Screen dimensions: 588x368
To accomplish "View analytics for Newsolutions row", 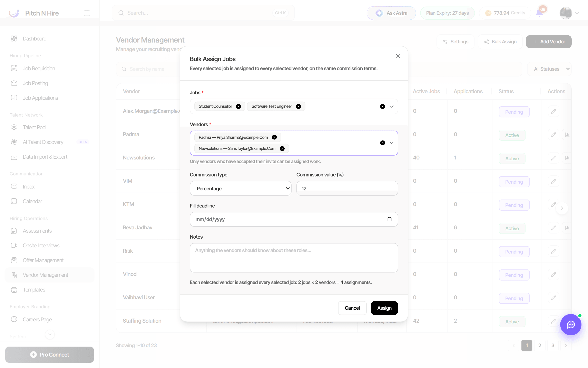I will click(x=567, y=158).
